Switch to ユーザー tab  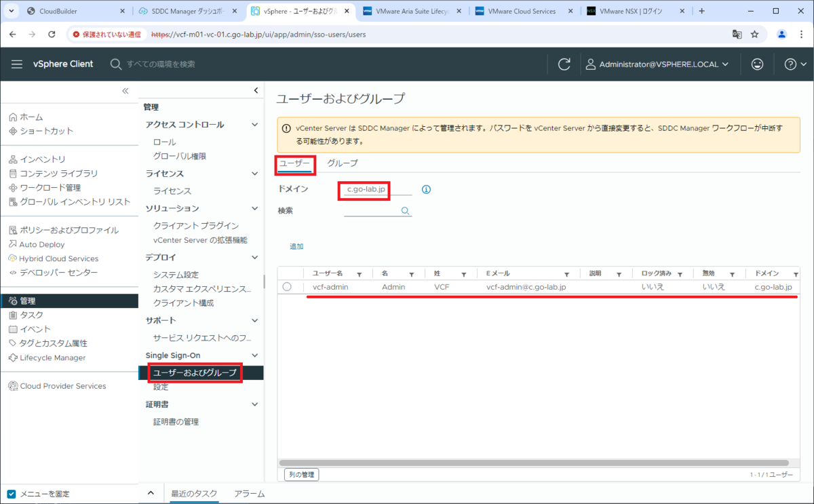pos(294,163)
